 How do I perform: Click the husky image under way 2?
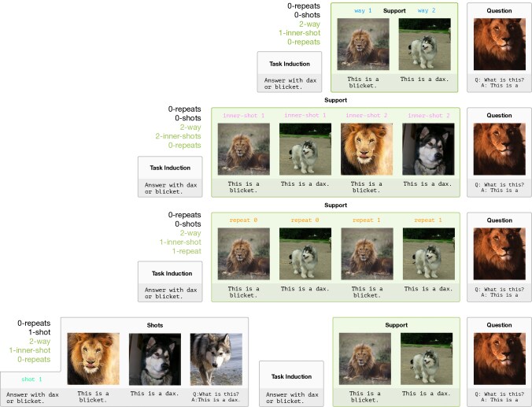425,44
